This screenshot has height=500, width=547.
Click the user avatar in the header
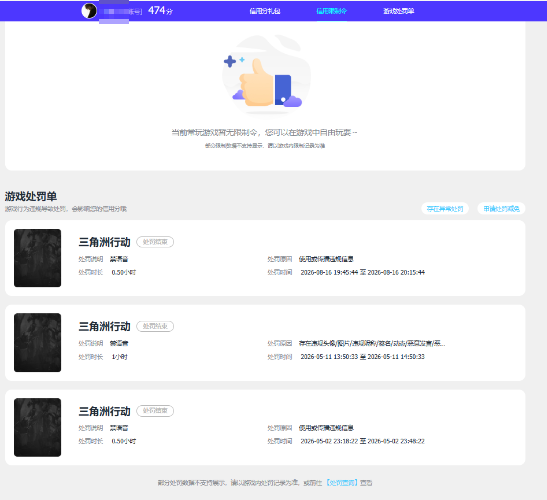point(89,11)
